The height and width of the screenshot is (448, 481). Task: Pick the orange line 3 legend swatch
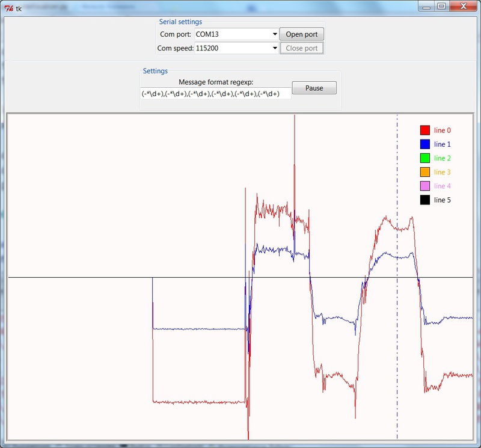tap(424, 172)
